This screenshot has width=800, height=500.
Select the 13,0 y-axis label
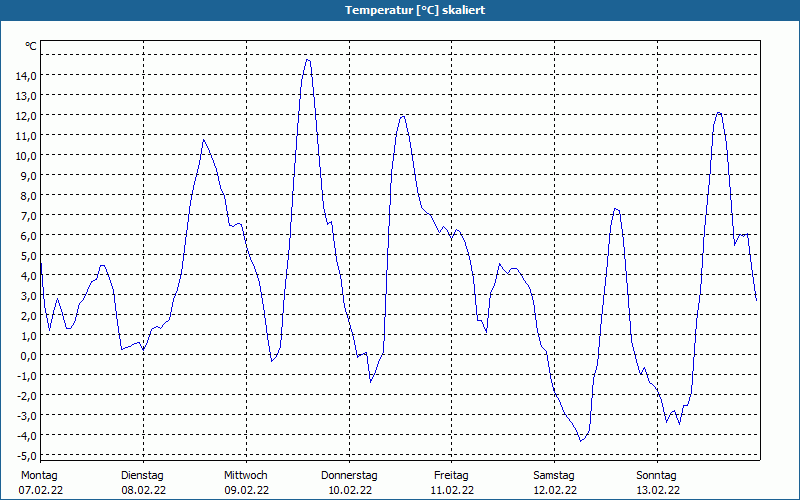[x=26, y=95]
